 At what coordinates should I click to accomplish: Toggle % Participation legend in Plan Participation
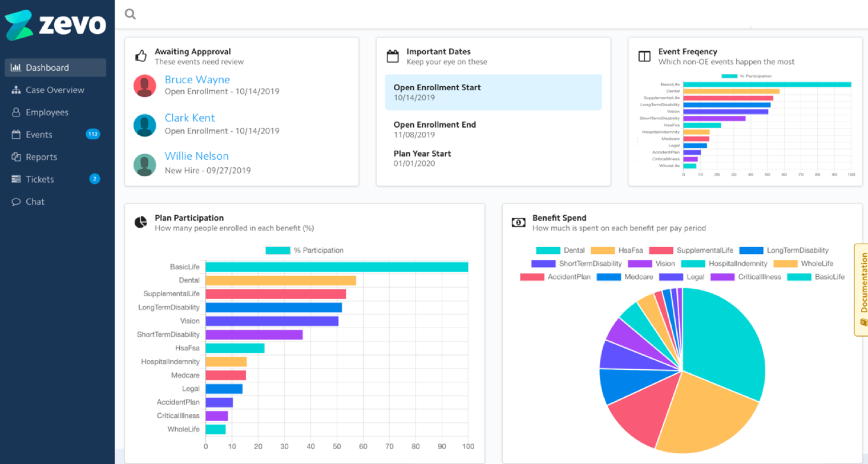pos(305,251)
